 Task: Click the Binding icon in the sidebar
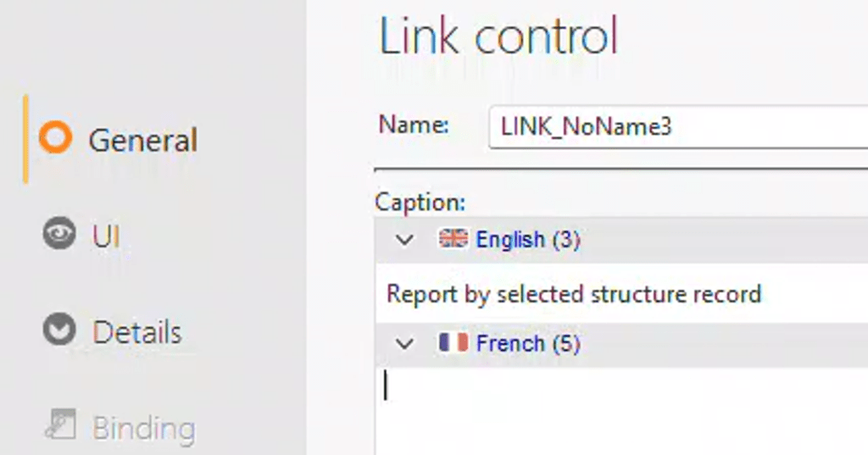(x=58, y=425)
